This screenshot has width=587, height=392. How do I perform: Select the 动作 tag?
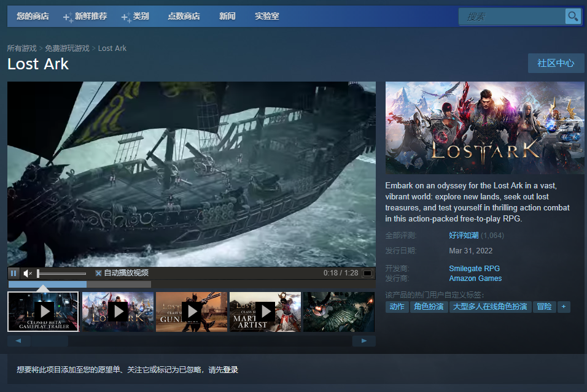coord(397,307)
